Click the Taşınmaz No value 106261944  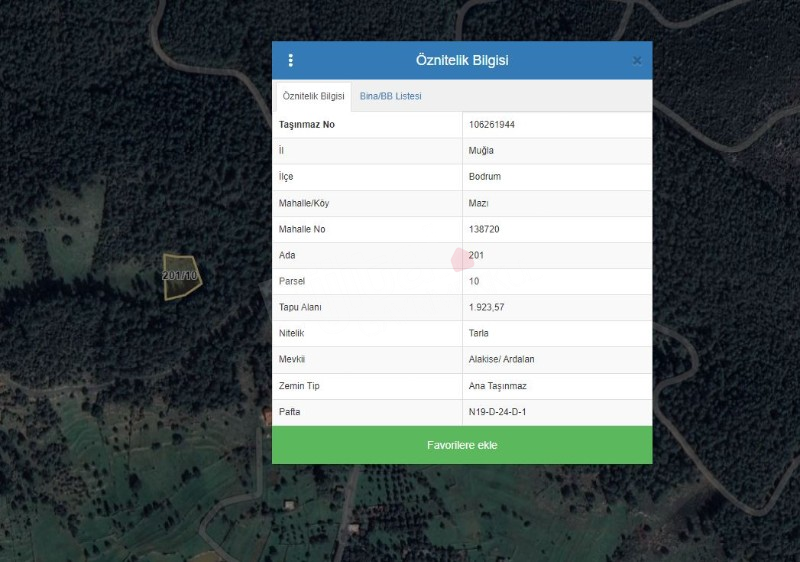click(491, 125)
